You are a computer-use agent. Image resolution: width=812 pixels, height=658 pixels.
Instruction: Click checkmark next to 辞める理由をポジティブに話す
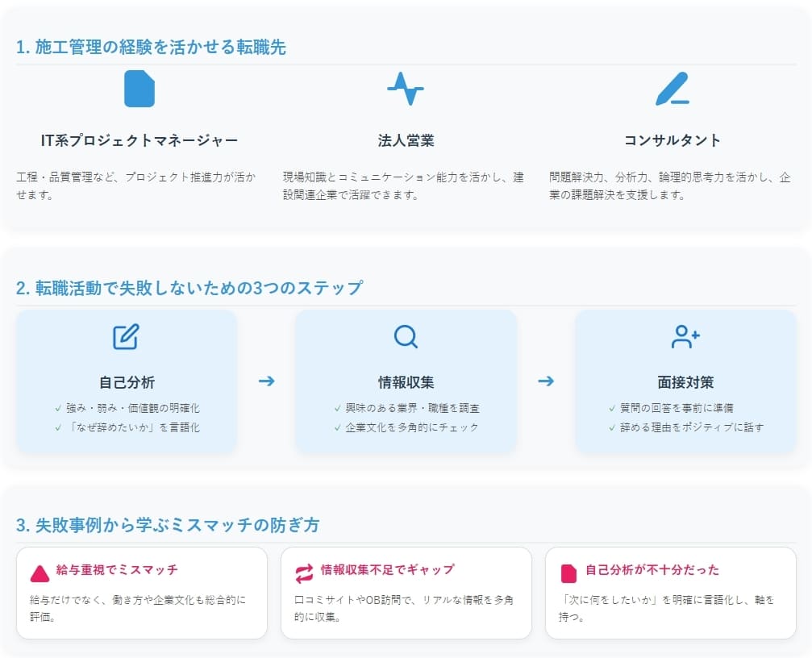tap(612, 427)
